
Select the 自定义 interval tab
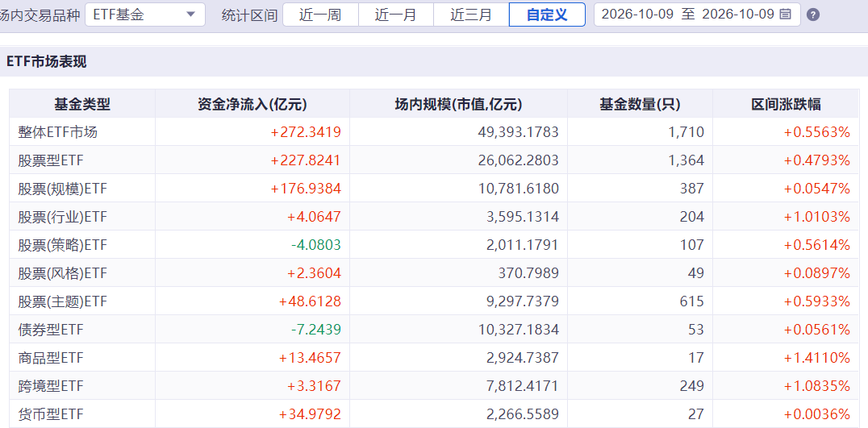tap(547, 15)
